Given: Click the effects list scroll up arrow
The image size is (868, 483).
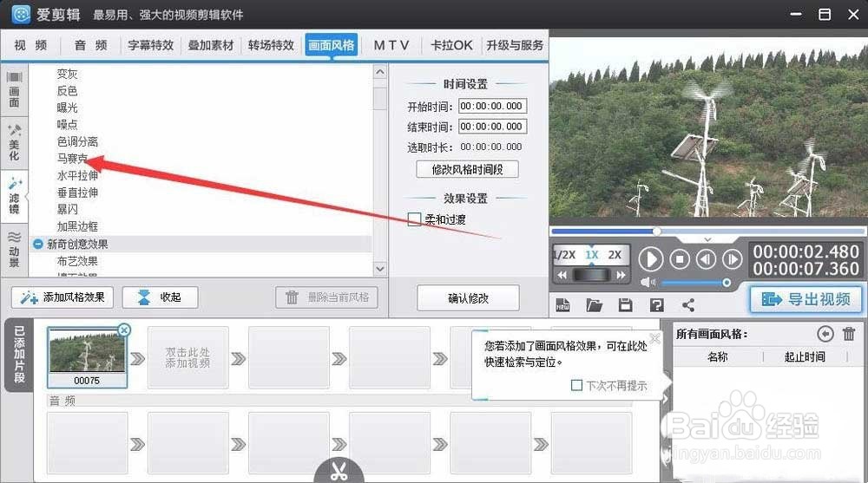Looking at the screenshot, I should click(x=380, y=72).
